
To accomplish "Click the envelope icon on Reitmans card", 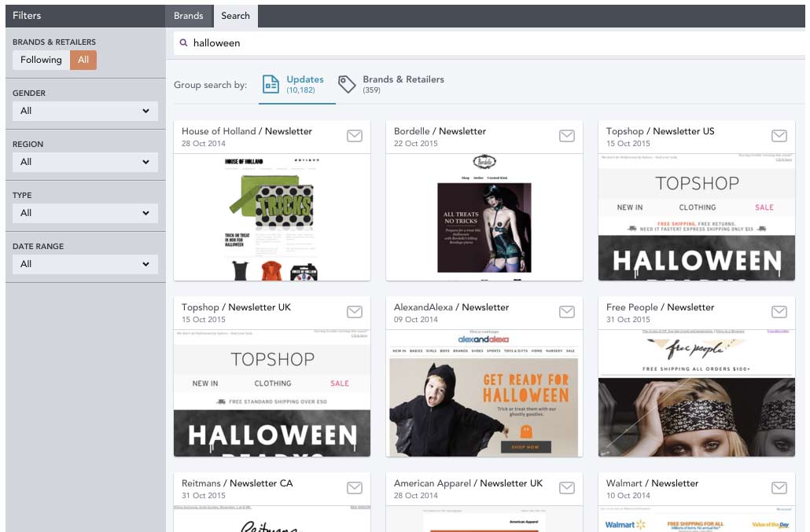I will point(355,488).
